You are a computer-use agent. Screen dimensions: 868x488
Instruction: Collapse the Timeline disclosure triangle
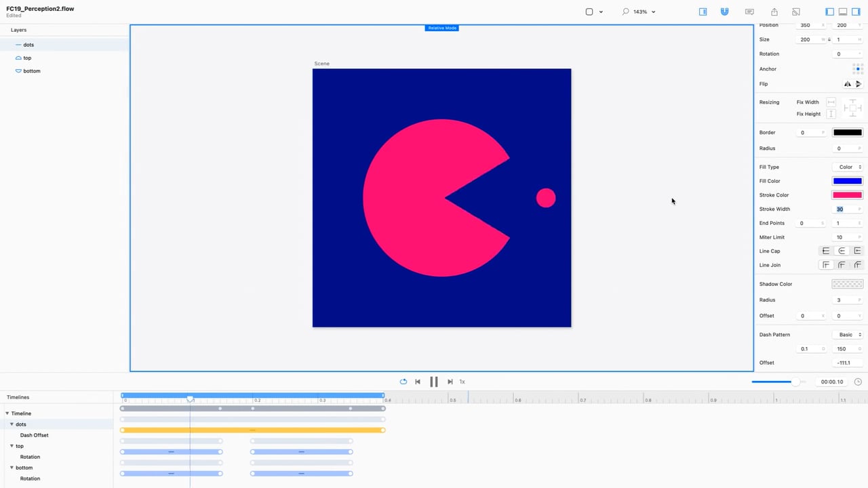point(7,413)
